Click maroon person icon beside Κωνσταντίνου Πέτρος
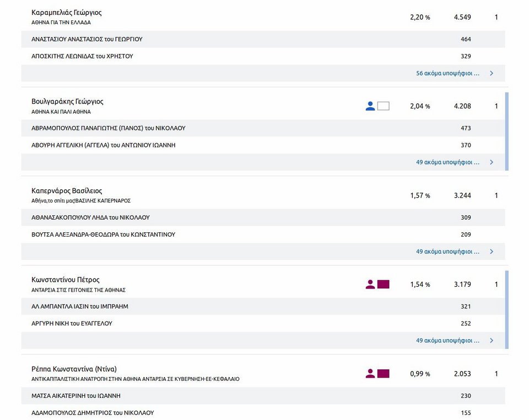This screenshot has height=420, width=529. tap(370, 285)
